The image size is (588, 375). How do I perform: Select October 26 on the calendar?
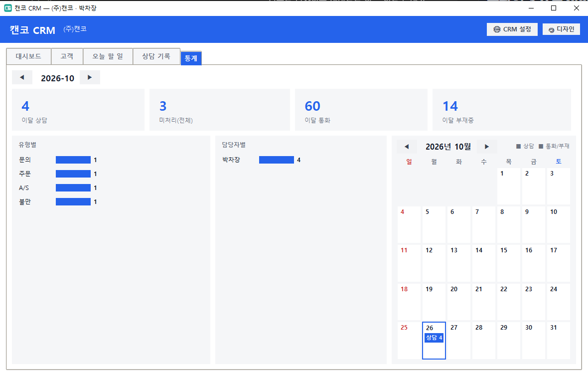434,341
